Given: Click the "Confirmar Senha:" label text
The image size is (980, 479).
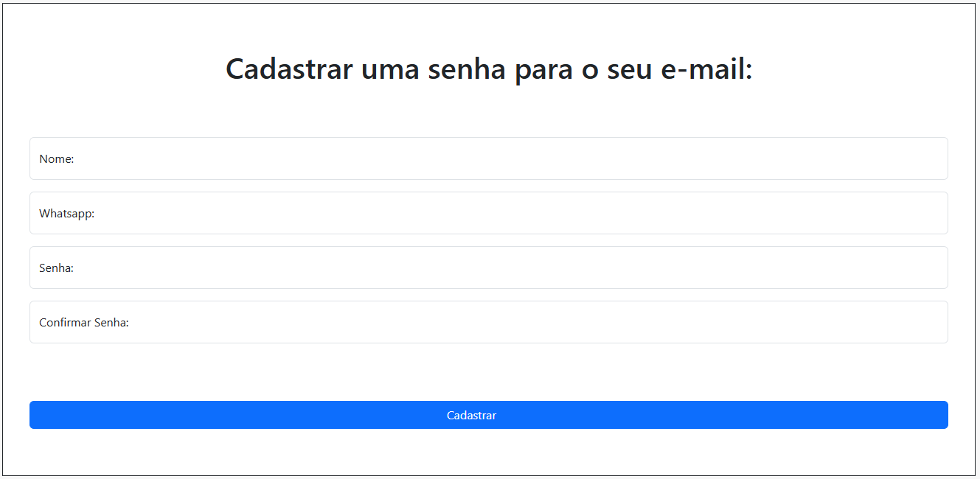Looking at the screenshot, I should tap(84, 323).
